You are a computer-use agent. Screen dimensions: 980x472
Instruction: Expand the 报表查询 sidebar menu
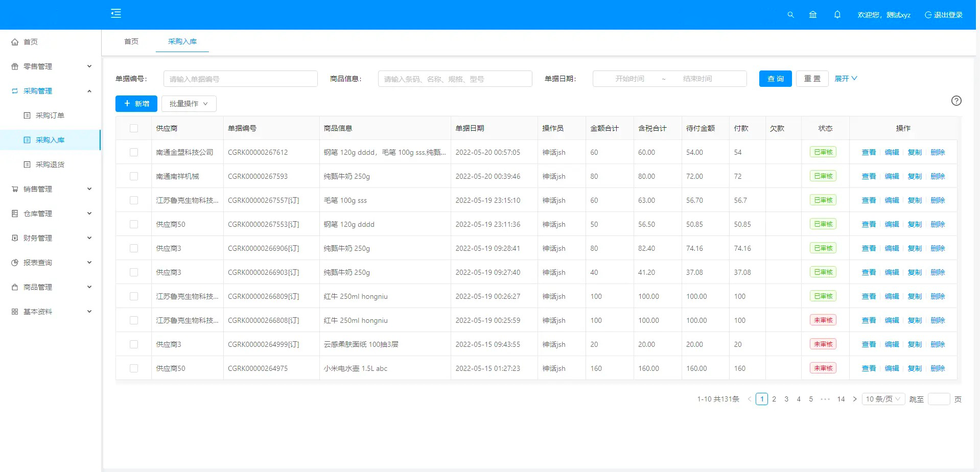click(x=50, y=263)
